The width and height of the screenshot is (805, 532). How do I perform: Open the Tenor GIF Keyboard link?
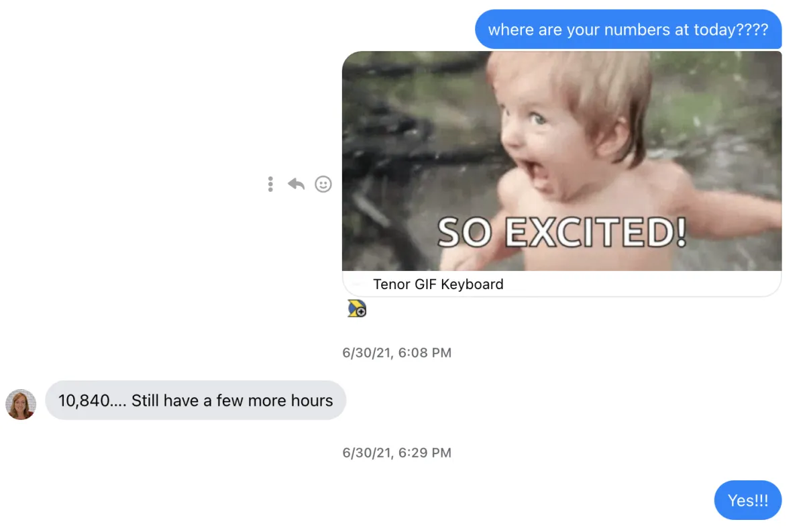(438, 284)
